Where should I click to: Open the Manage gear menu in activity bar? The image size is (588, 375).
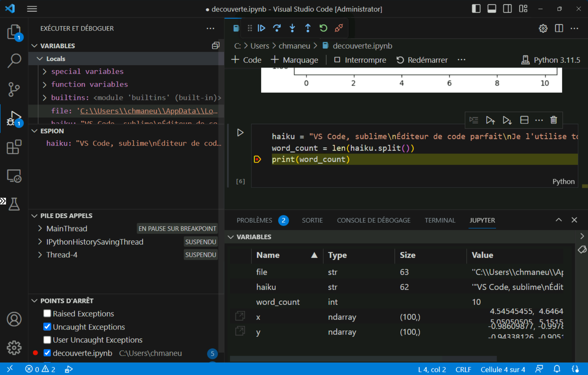[14, 348]
